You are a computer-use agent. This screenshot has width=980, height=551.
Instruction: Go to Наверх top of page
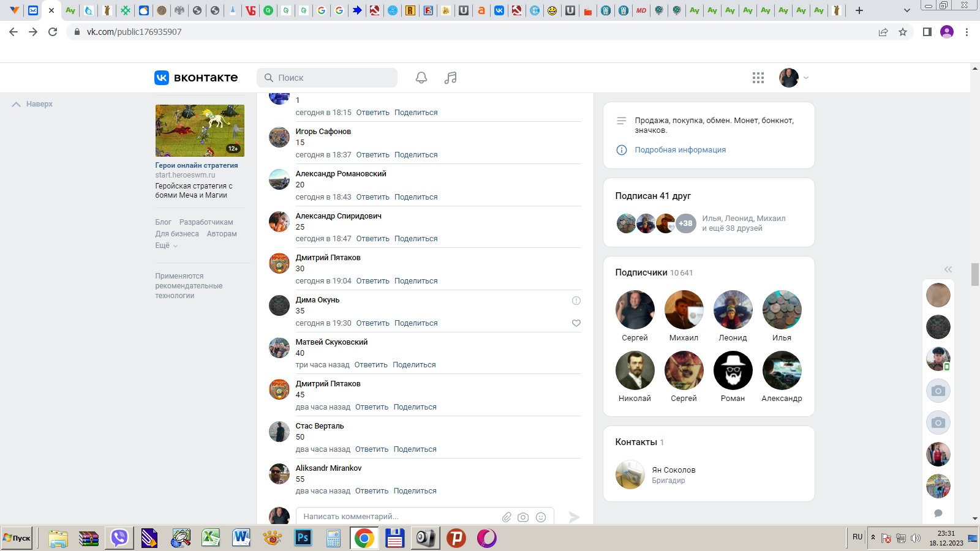[x=32, y=104]
